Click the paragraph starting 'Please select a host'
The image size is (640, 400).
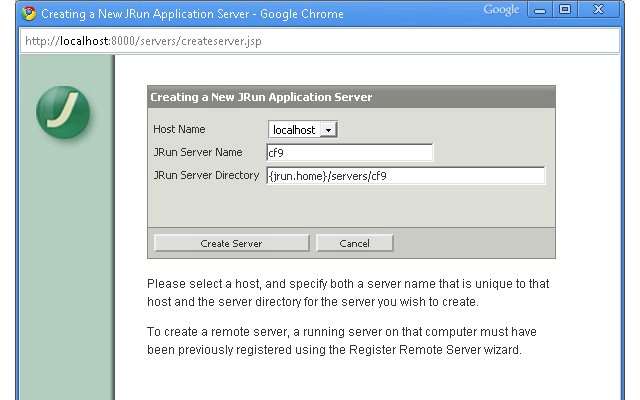coord(348,293)
